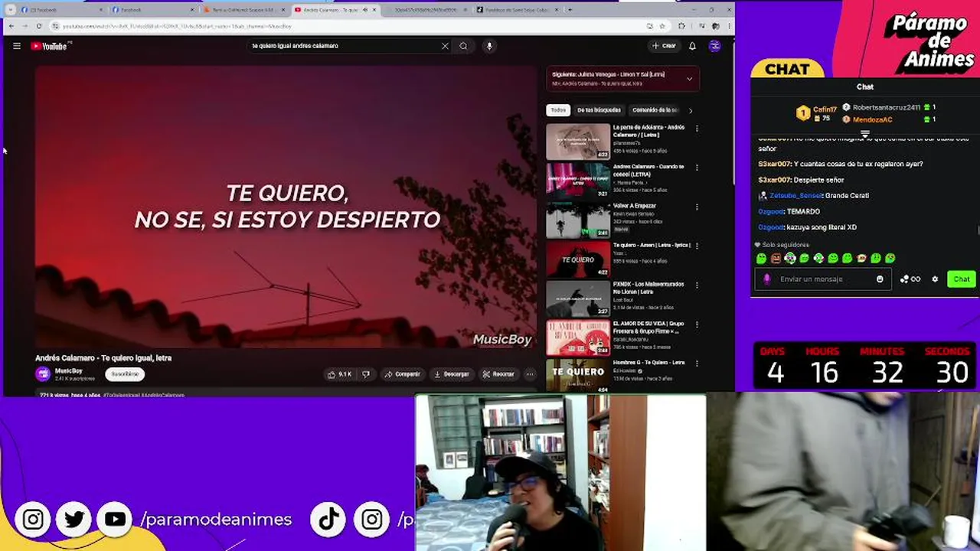Collapse the chat leaderboard handle
Viewport: 980px width, 551px height.
865,134
